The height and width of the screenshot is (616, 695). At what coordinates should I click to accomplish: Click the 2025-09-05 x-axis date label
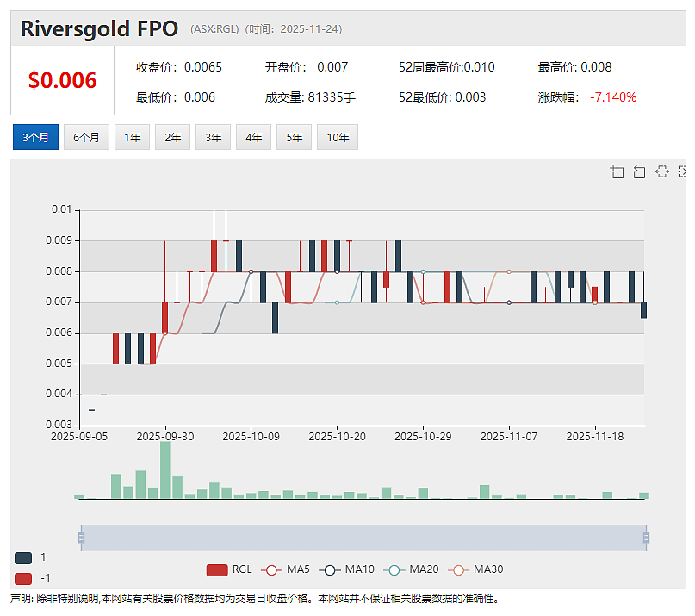click(x=79, y=437)
